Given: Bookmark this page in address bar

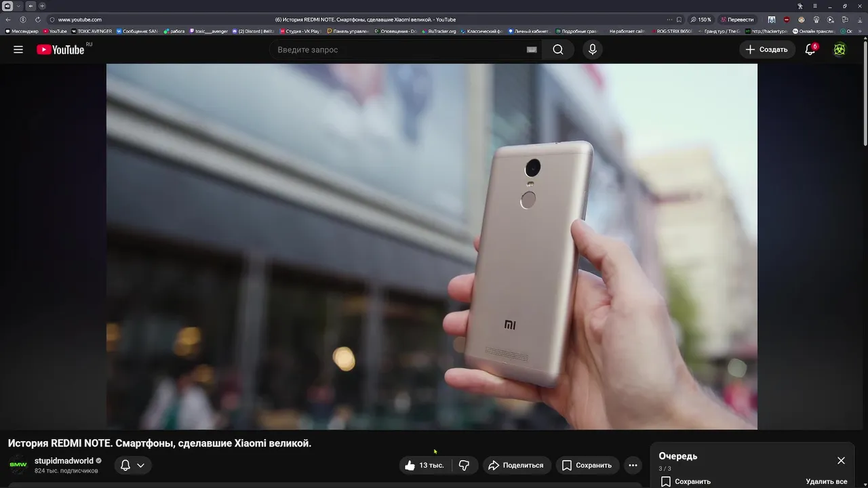Looking at the screenshot, I should (679, 20).
